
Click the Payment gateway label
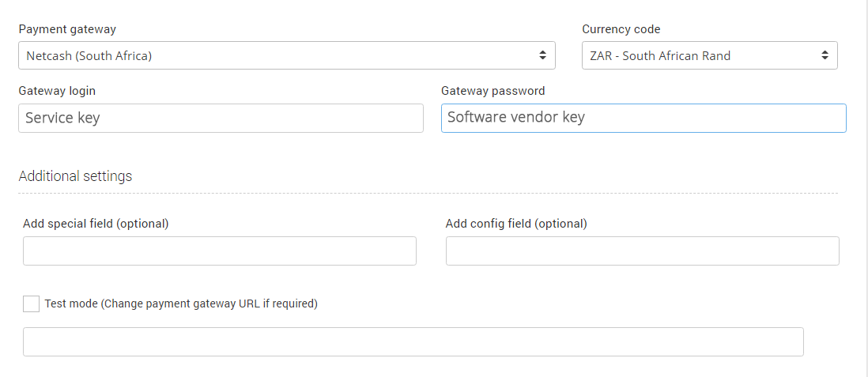67,29
